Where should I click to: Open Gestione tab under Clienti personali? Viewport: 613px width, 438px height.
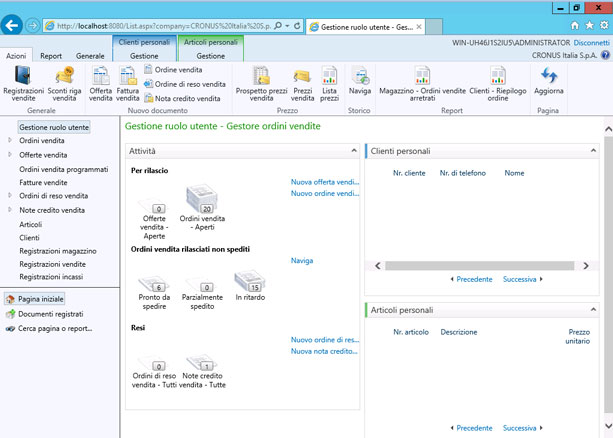click(144, 56)
